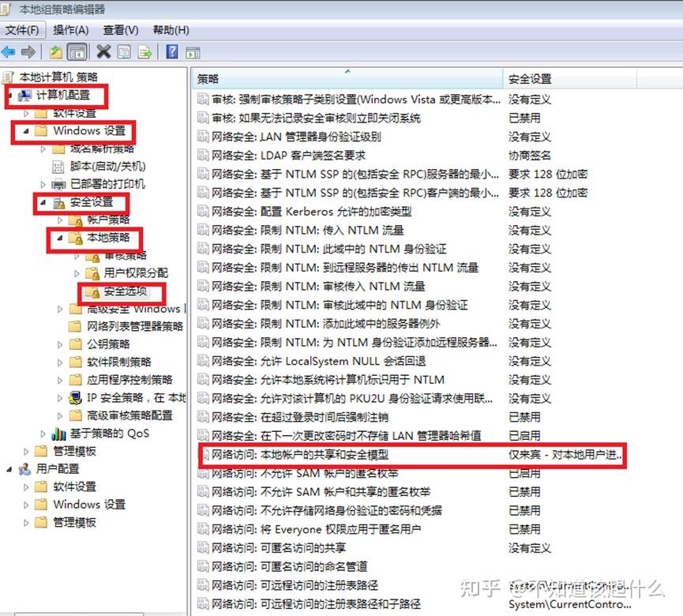This screenshot has height=616, width=683.
Task: Open the 文件(F) menu
Action: coord(22,30)
